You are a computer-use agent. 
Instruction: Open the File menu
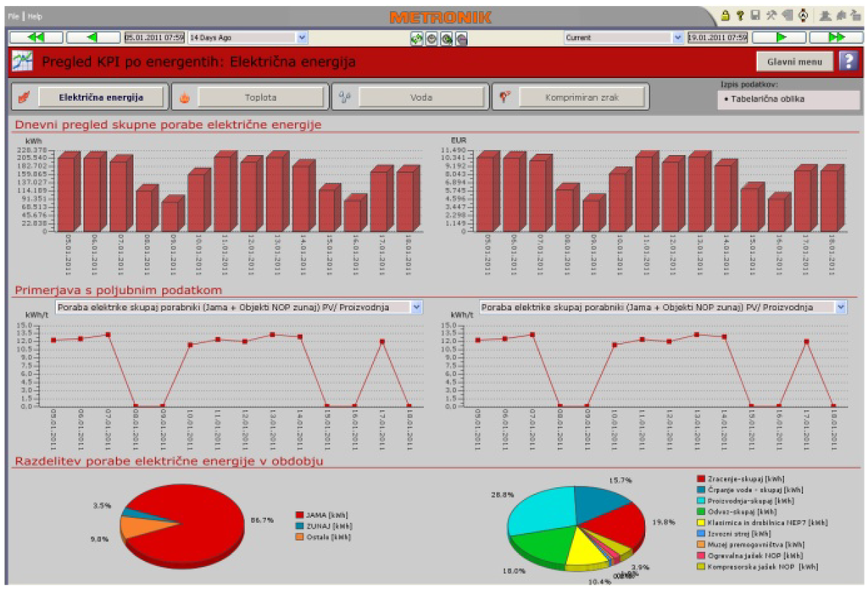click(x=14, y=16)
